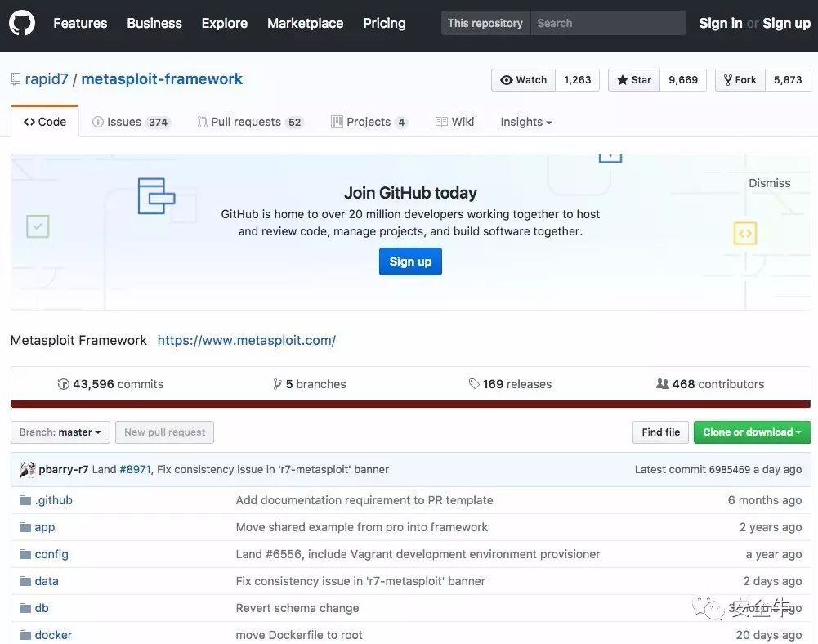Click the docker folder icon
This screenshot has height=644, width=818.
pyautogui.click(x=25, y=635)
